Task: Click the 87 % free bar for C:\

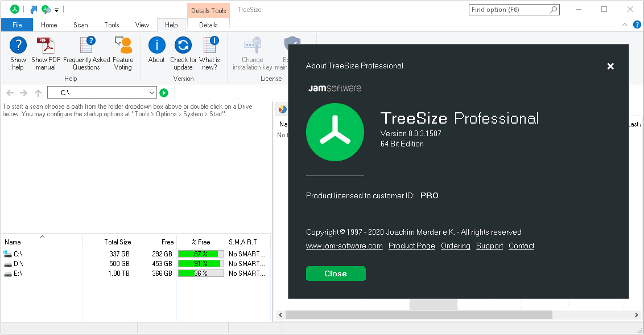Action: (201, 254)
